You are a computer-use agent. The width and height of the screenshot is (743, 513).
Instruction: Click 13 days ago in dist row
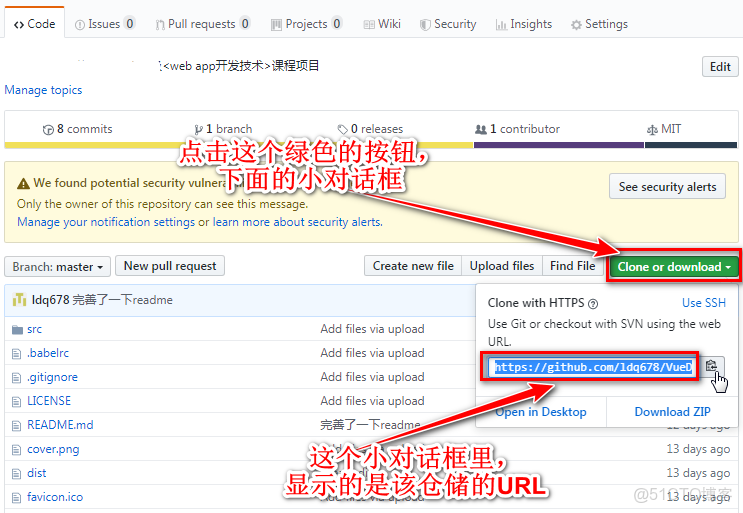pos(698,473)
